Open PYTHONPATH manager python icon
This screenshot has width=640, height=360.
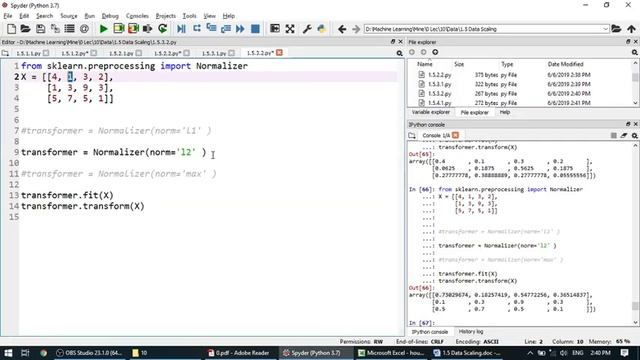point(322,29)
